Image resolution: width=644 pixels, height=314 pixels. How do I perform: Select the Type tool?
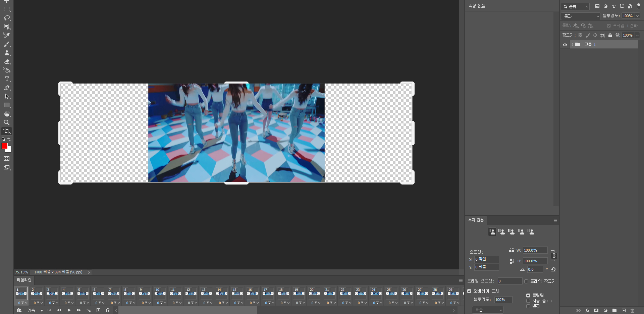point(7,79)
